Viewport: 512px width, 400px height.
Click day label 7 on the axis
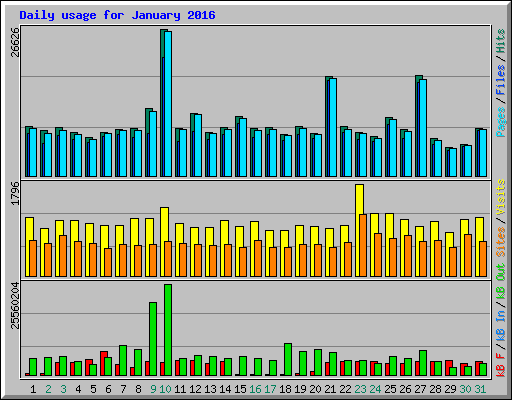coord(123,389)
